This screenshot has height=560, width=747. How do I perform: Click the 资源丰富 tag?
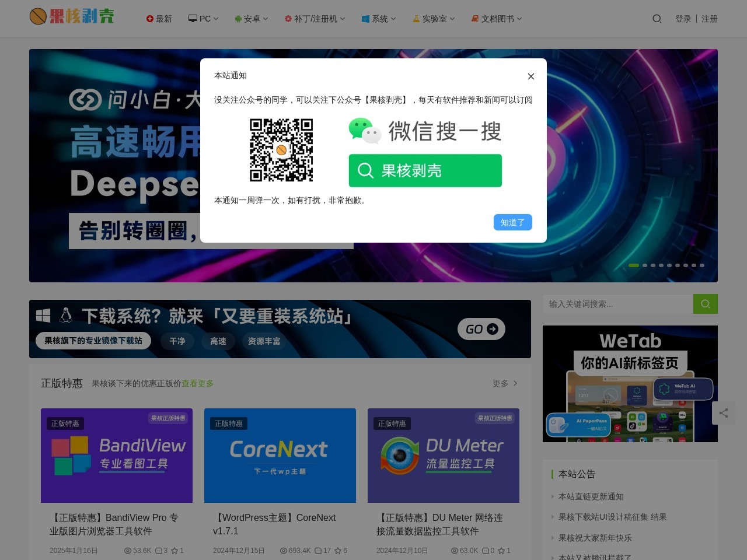coord(264,341)
